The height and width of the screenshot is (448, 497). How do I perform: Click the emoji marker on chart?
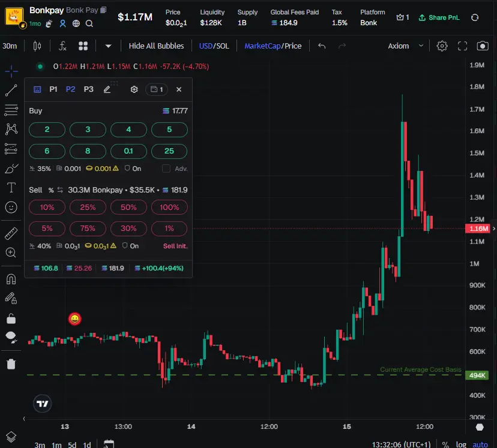click(75, 319)
